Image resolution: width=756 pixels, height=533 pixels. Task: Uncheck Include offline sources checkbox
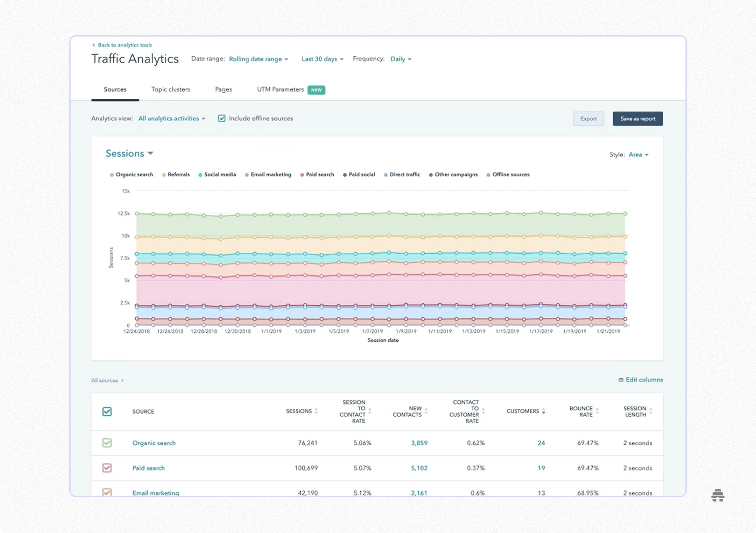pos(222,118)
